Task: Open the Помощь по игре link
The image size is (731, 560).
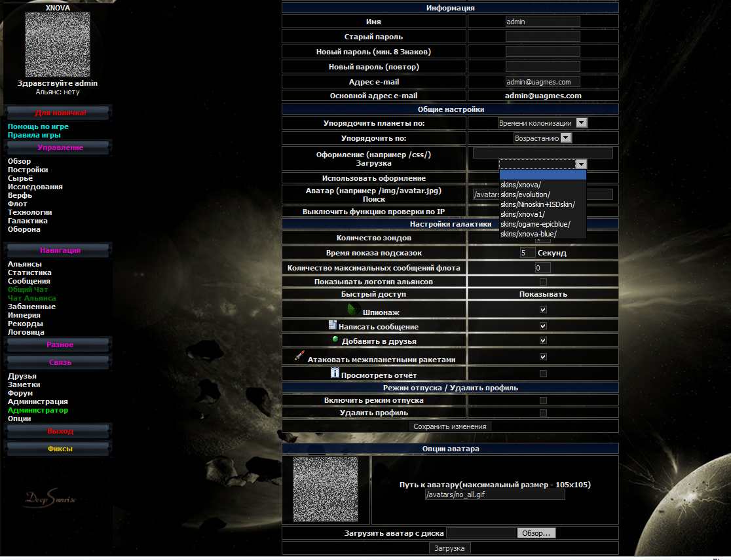Action: point(38,126)
